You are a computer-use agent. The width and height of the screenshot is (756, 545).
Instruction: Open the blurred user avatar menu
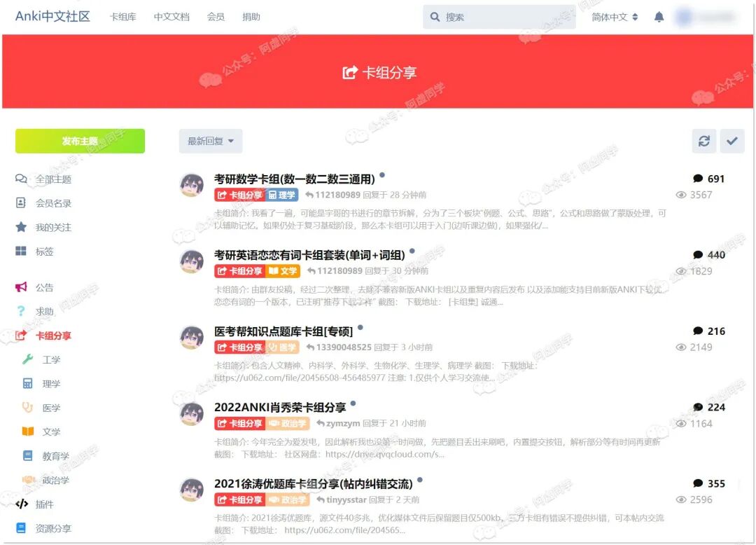point(706,17)
